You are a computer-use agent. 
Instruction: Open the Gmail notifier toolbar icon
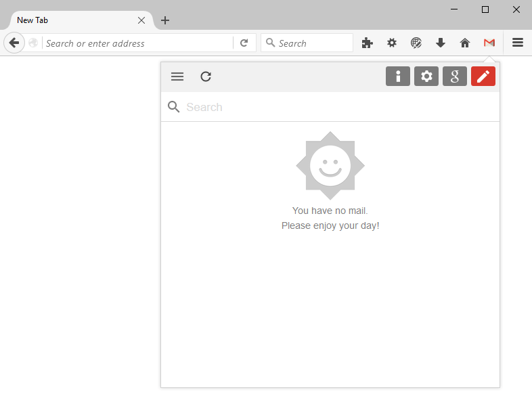point(489,43)
